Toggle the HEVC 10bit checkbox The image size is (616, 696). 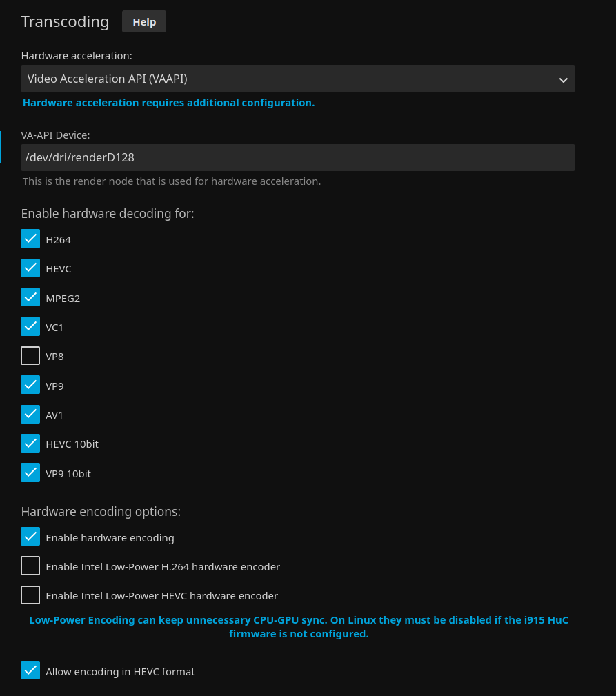coord(30,444)
